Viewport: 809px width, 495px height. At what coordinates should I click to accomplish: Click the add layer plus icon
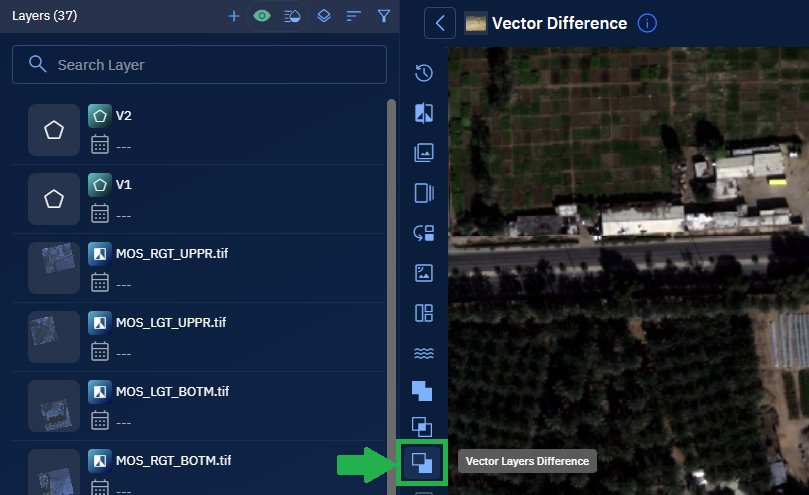tap(234, 16)
